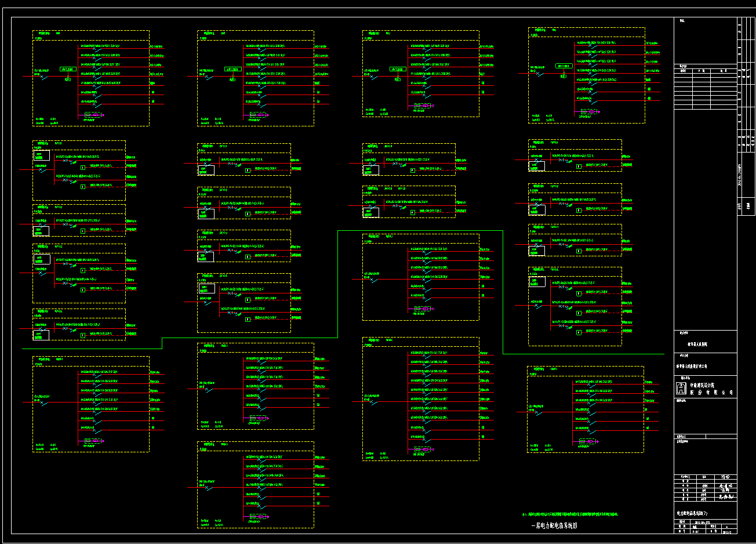
Task: Click the date cell at title block bottom-right
Action: coord(728,531)
